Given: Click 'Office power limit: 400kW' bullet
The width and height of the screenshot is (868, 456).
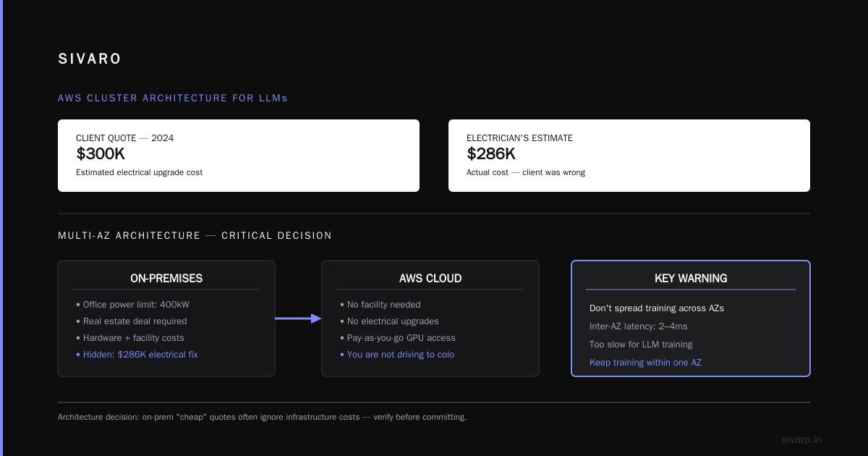Looking at the screenshot, I should pyautogui.click(x=132, y=305).
